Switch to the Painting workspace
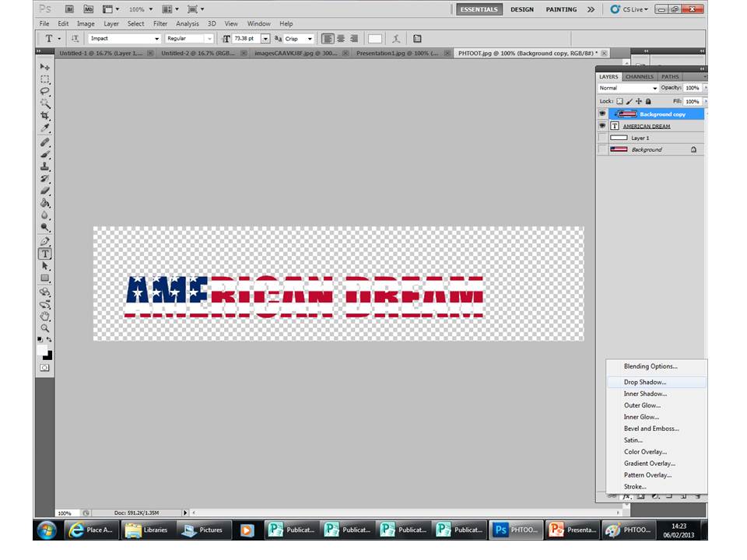Image resolution: width=747 pixels, height=560 pixels. [561, 9]
